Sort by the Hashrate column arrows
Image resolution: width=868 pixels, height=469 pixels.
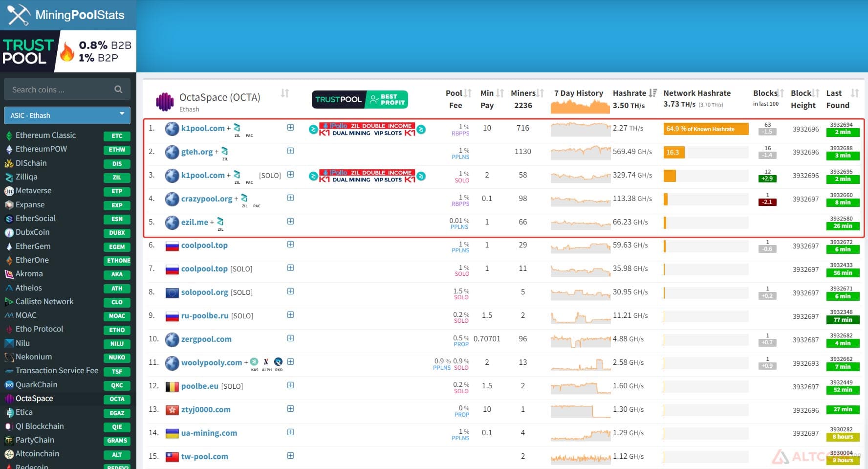(653, 93)
